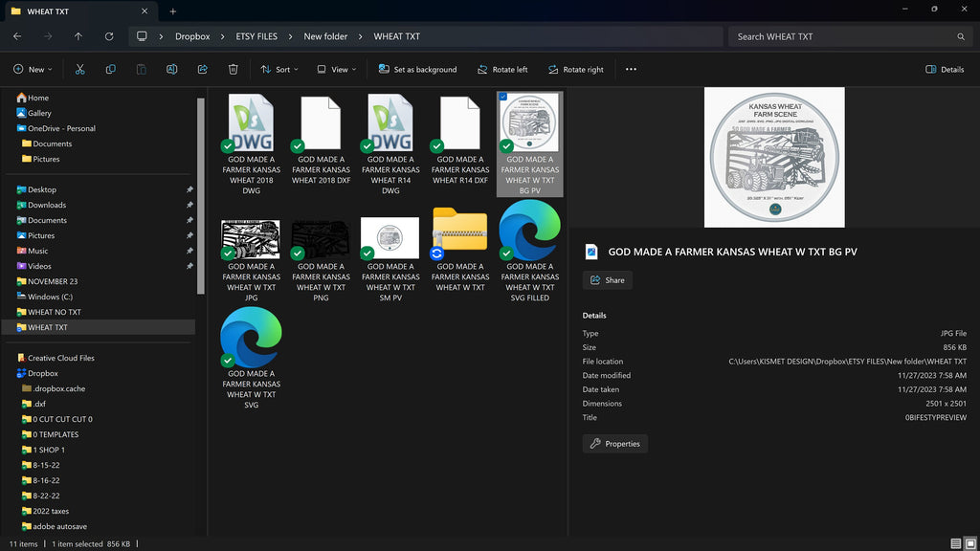Click the large preview image in details pane
This screenshot has width=980, height=551.
(774, 158)
